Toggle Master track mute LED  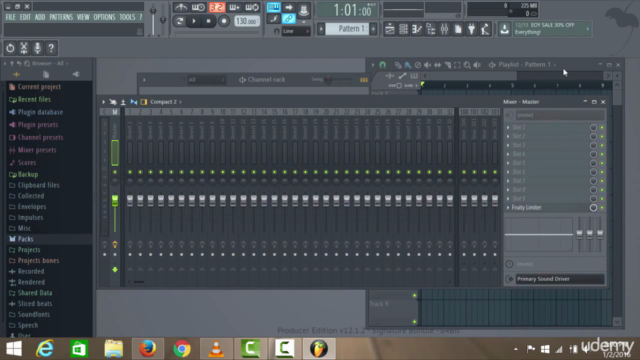(115, 172)
